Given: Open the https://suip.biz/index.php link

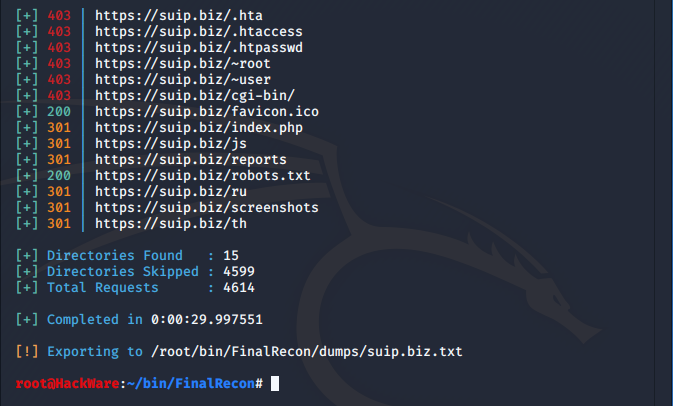Looking at the screenshot, I should pos(199,127).
